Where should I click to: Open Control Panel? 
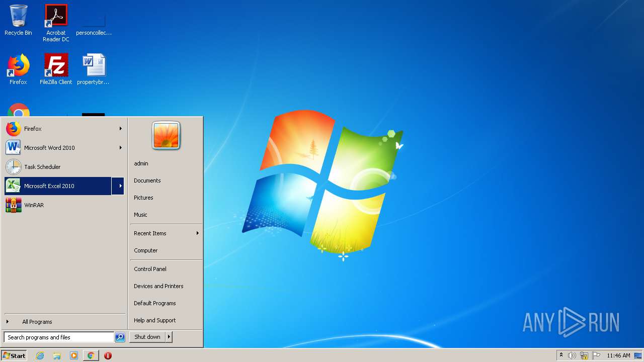(150, 269)
